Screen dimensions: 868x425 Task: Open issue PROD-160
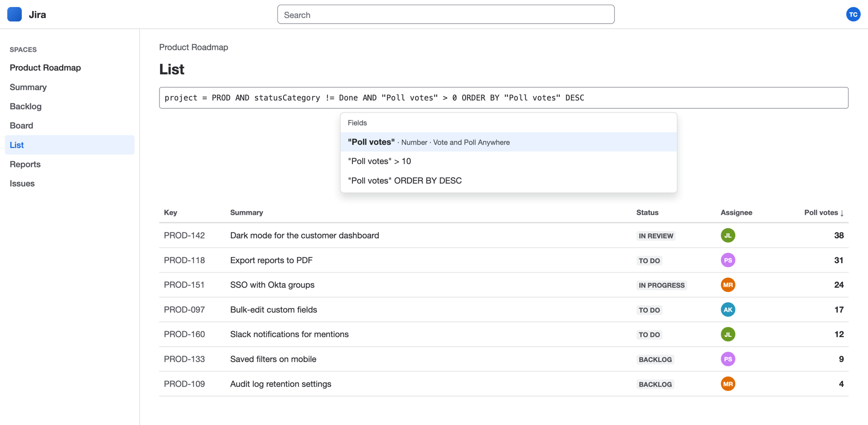184,334
